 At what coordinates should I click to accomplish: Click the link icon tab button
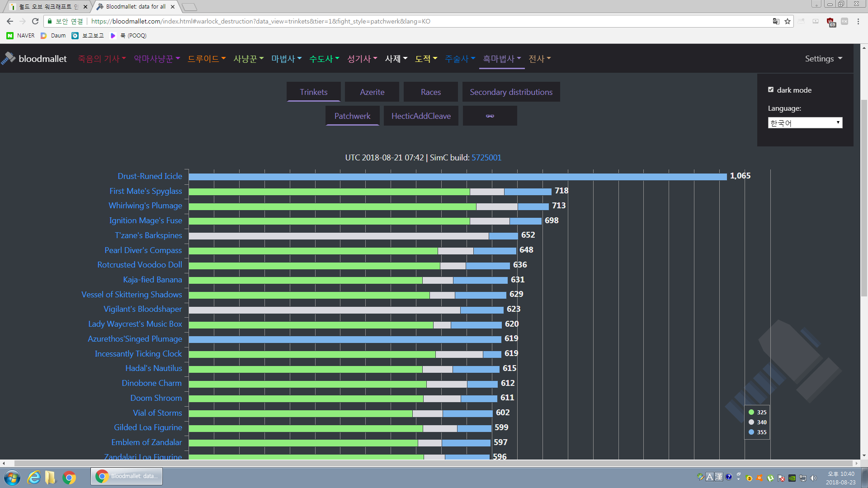[490, 116]
